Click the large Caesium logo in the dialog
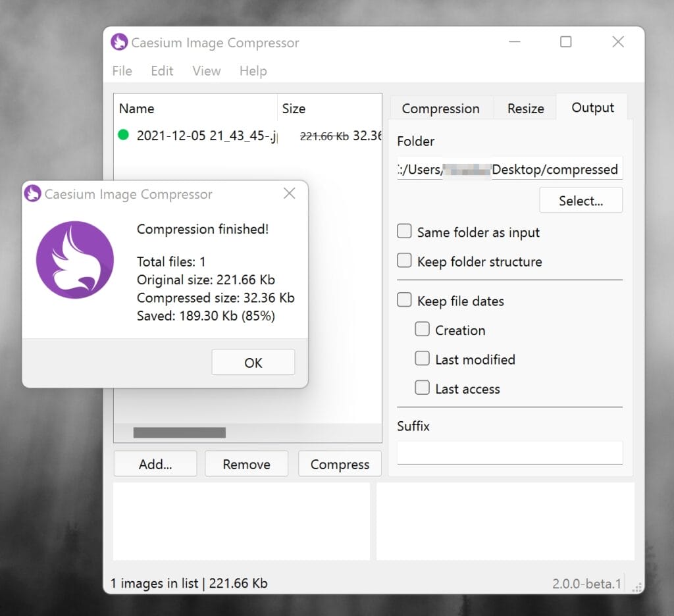Screen dimensions: 674x616 (75, 260)
